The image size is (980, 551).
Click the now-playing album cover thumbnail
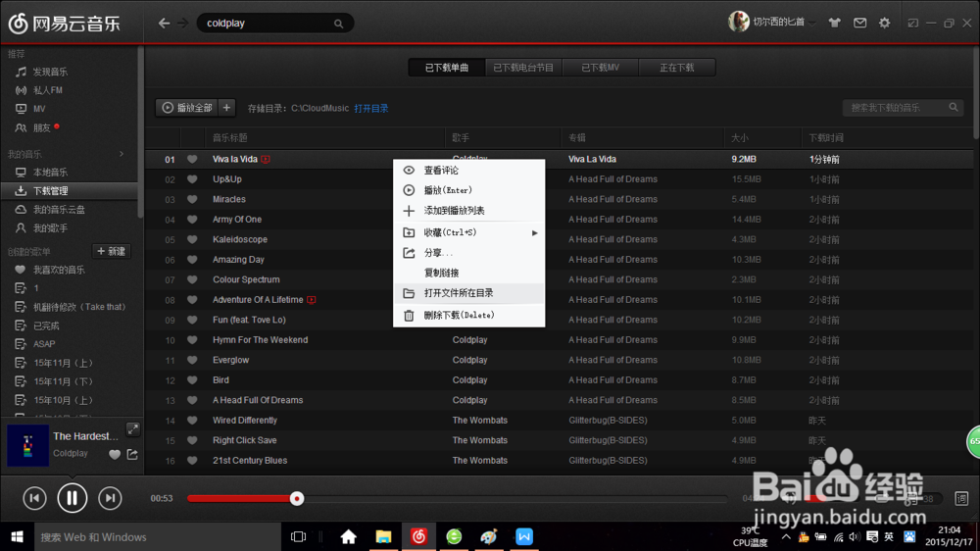[x=27, y=445]
